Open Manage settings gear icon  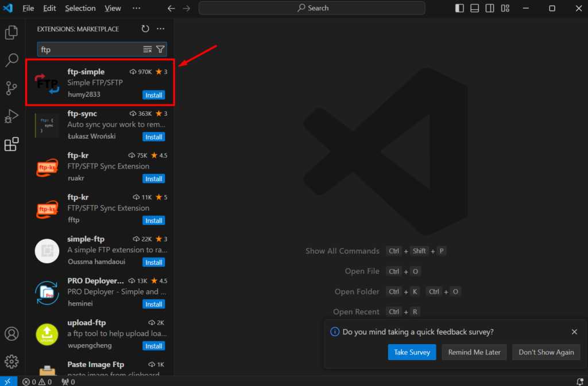point(11,361)
